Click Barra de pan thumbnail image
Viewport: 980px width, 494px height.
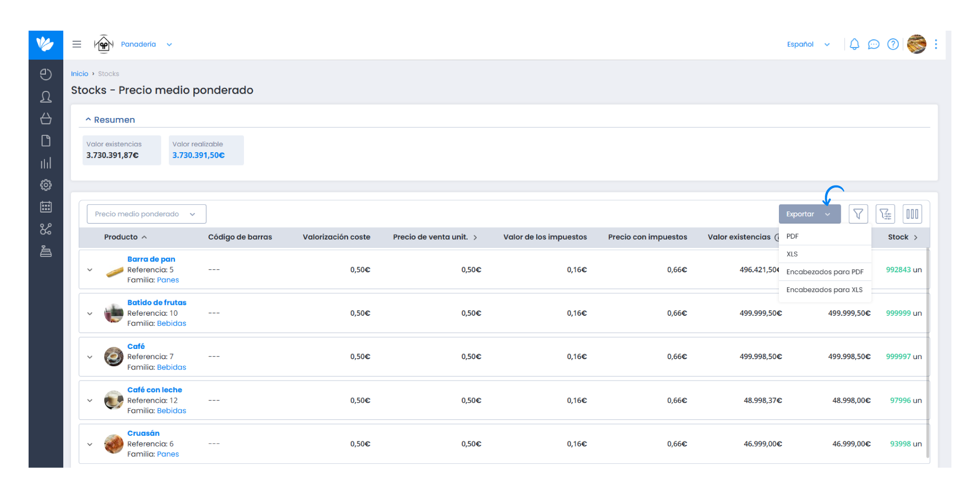pyautogui.click(x=114, y=272)
